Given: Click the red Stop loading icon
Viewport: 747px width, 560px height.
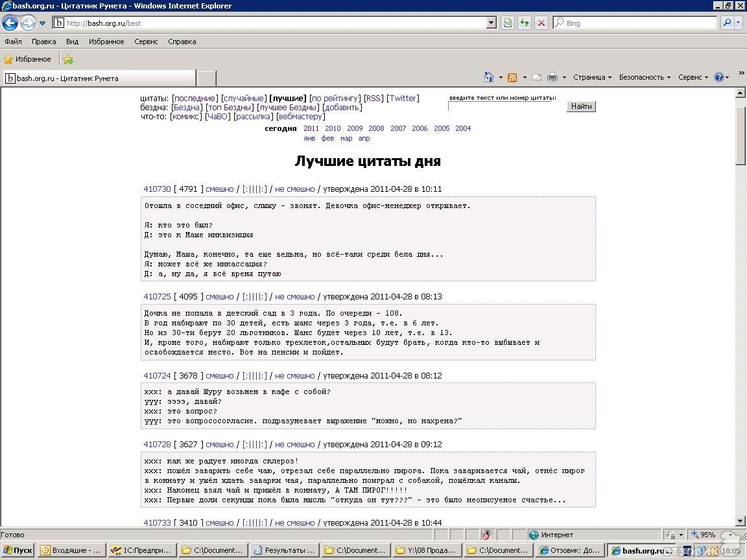Looking at the screenshot, I should point(541,23).
